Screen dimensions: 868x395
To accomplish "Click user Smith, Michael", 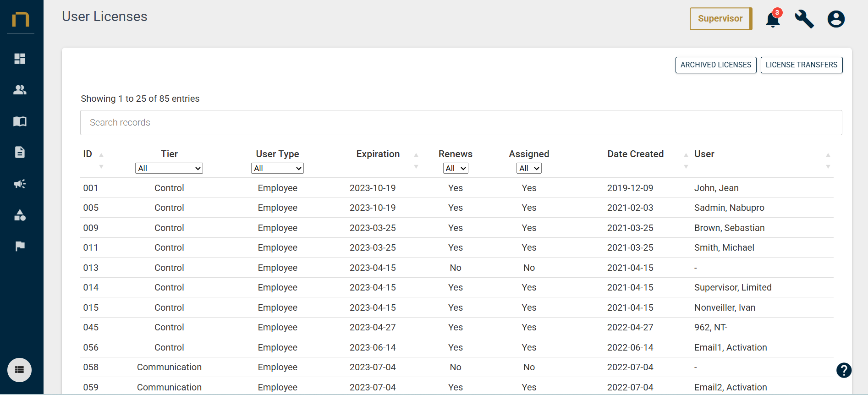I will (x=724, y=247).
